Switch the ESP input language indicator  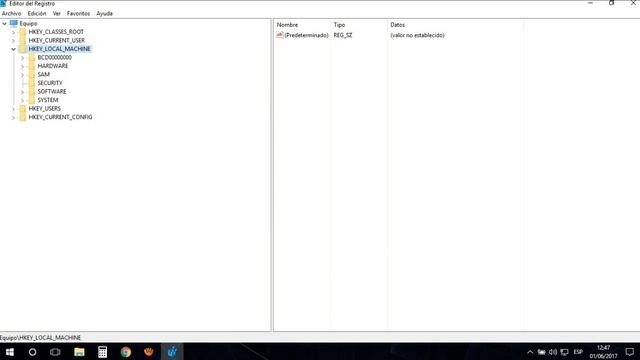coord(578,352)
